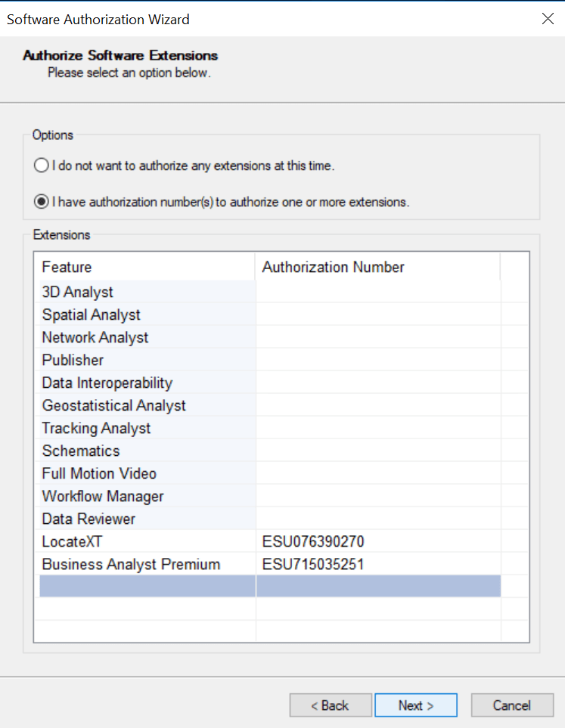This screenshot has width=565, height=728.
Task: Cancel the Software Authorization Wizard
Action: click(x=512, y=705)
